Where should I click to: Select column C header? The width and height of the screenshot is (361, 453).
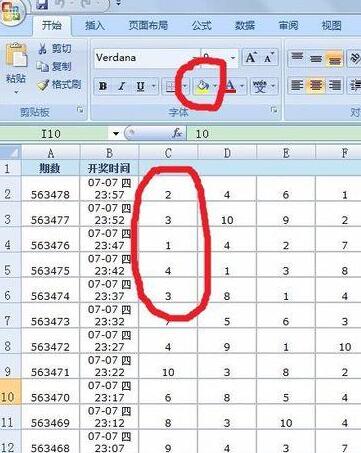pos(168,153)
